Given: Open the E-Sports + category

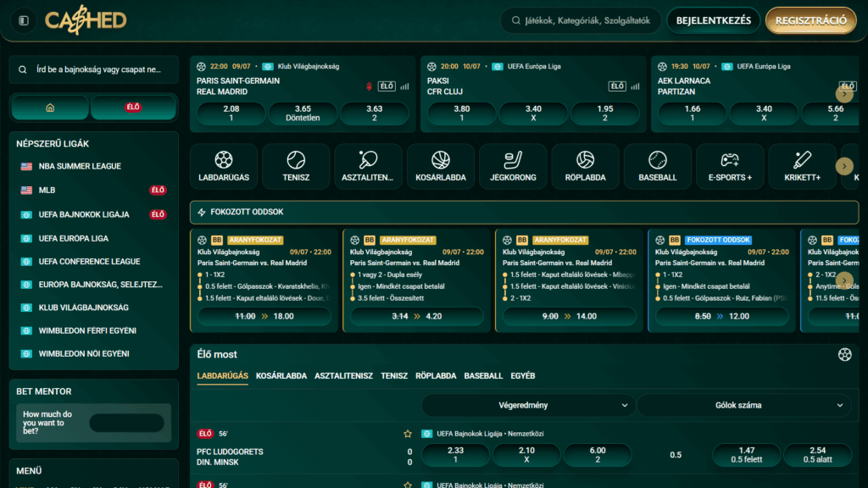Looking at the screenshot, I should coord(730,167).
